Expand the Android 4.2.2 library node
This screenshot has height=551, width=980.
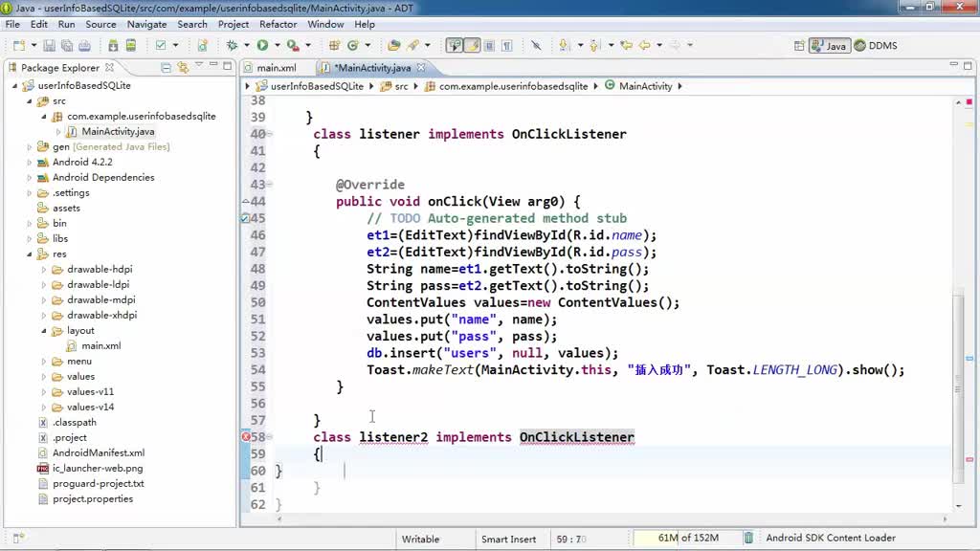pos(30,162)
